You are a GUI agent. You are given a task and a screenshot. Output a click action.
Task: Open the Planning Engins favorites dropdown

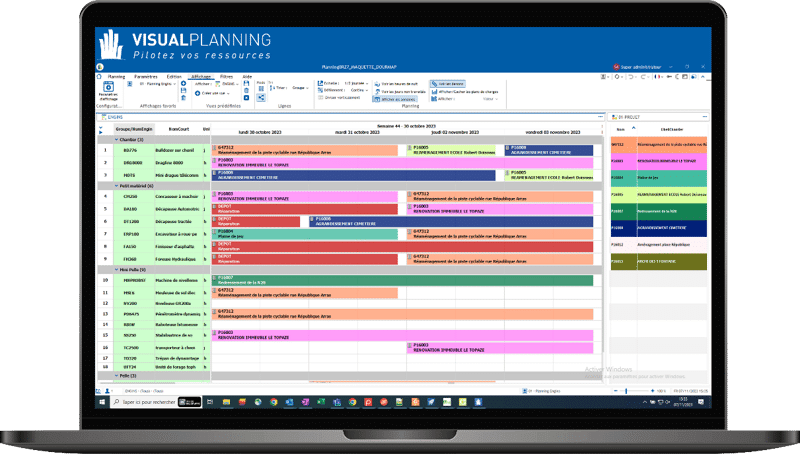[157, 84]
